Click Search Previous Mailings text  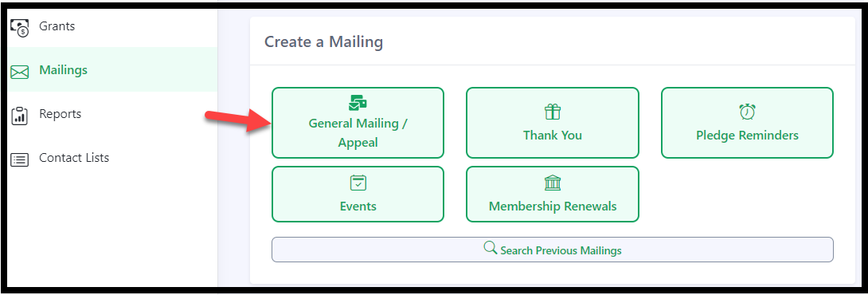pos(561,250)
